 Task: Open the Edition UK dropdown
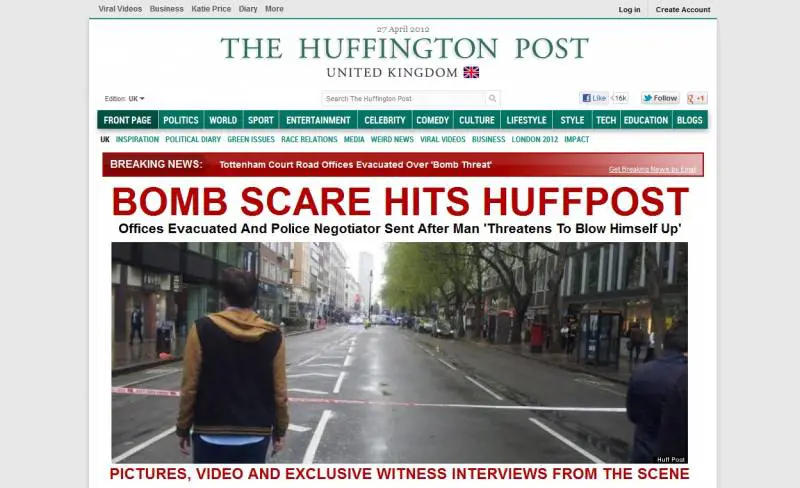[136, 99]
